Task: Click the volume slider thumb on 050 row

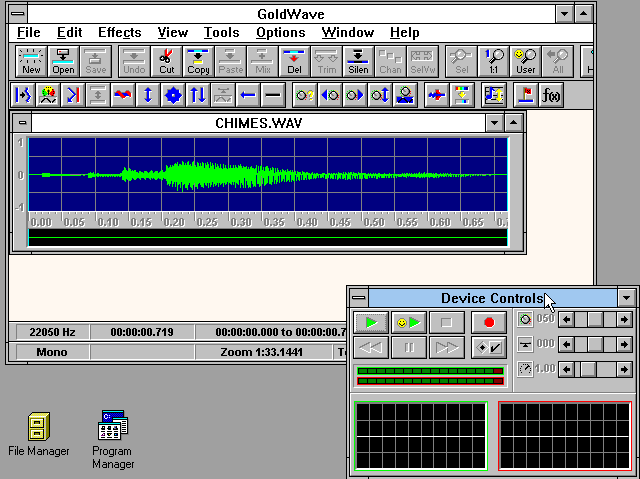Action: [x=595, y=319]
